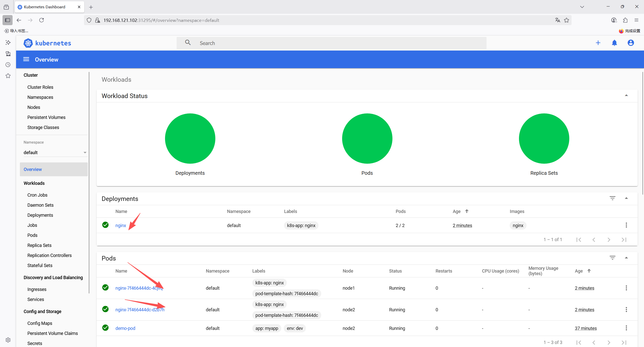Viewport: 644px width, 347px height.
Task: Click the translate page icon
Action: pos(557,20)
